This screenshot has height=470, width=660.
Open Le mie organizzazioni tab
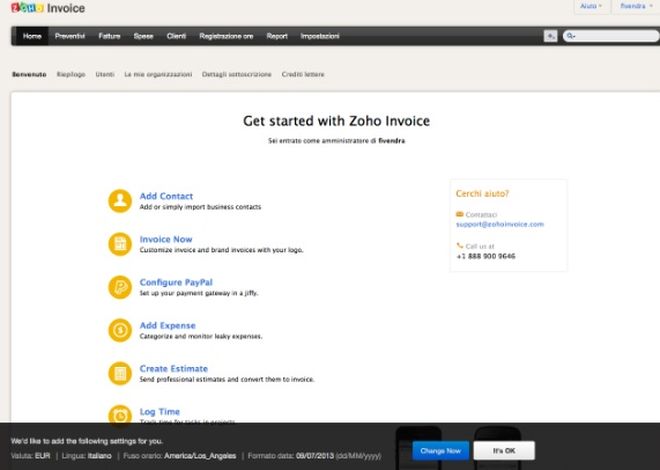158,74
